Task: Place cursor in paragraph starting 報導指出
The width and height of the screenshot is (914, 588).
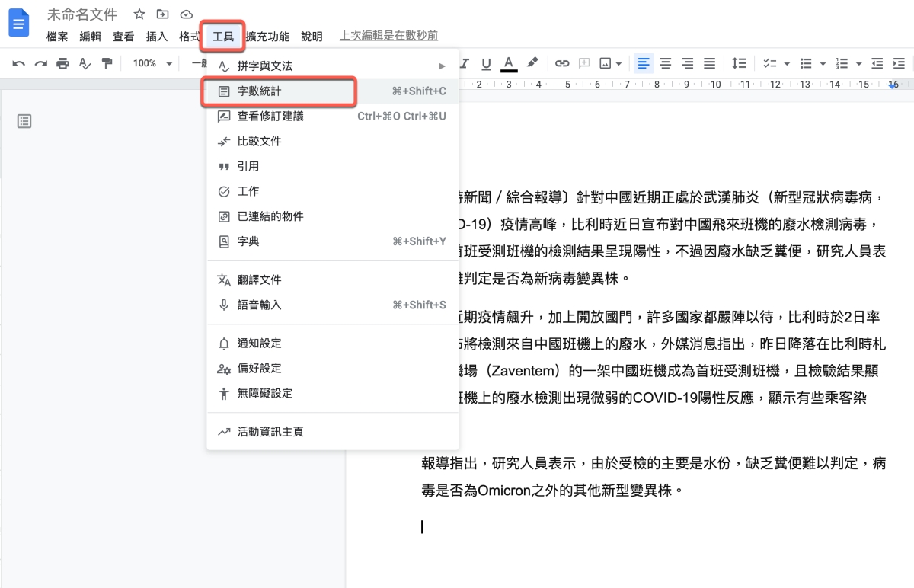Action: [654, 476]
